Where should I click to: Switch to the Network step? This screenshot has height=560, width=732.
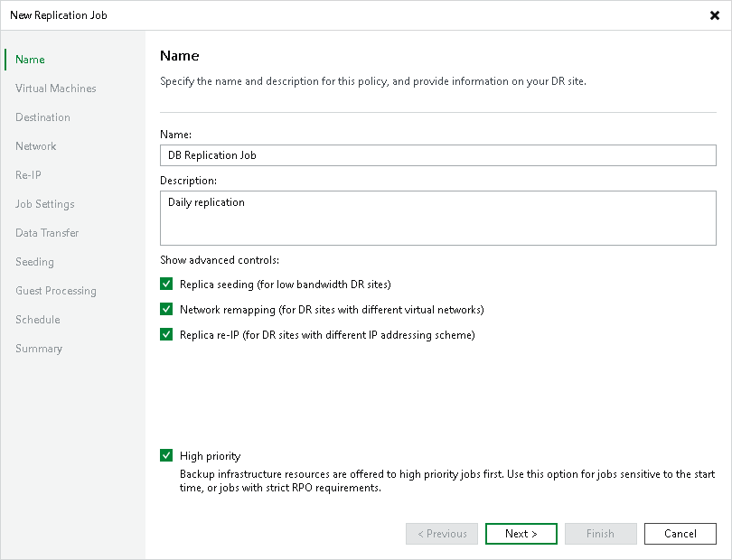point(35,146)
